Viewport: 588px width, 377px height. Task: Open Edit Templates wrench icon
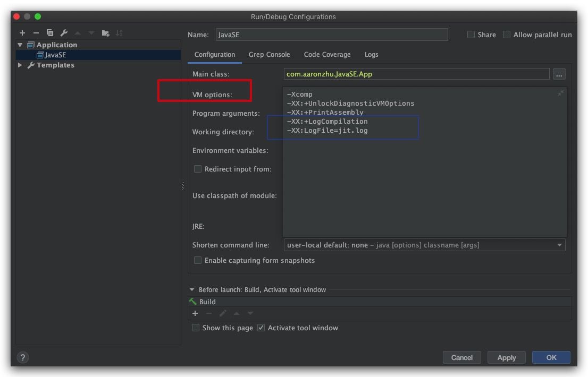tap(64, 33)
